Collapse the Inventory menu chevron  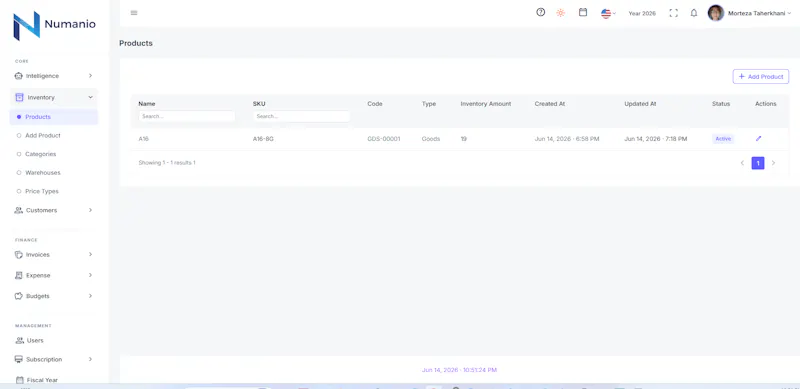pyautogui.click(x=90, y=97)
